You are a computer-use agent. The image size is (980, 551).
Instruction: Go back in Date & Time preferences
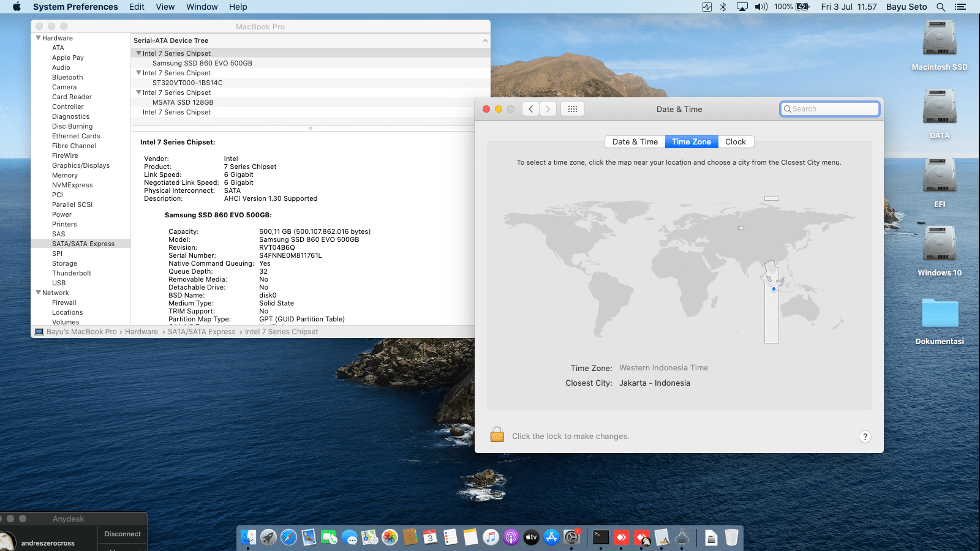[531, 109]
